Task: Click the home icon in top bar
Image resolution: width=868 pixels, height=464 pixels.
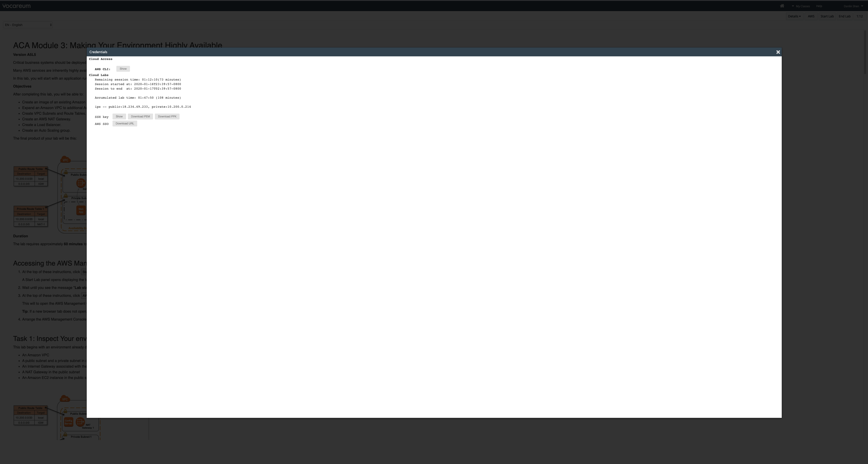Action: point(782,6)
